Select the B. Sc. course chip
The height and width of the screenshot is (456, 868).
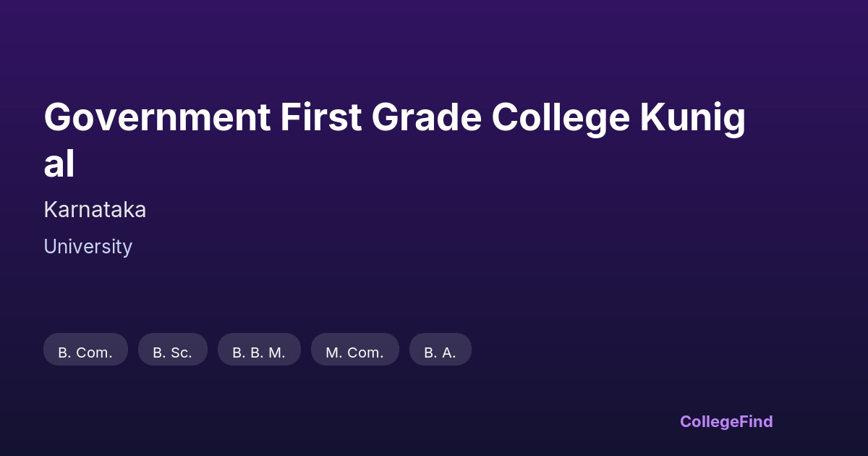[172, 352]
